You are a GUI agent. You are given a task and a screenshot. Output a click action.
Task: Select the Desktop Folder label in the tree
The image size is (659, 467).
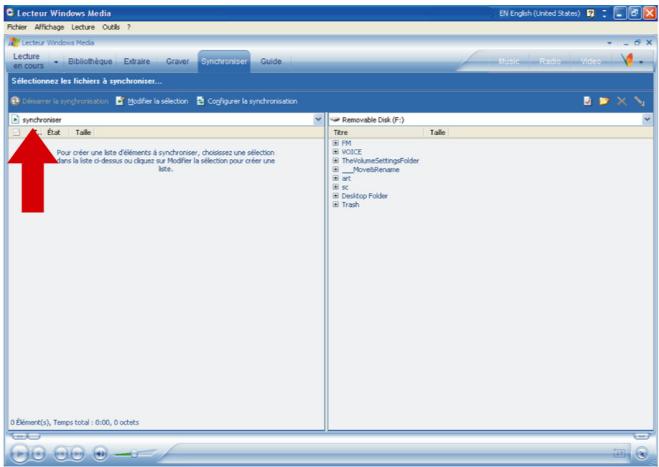[x=364, y=196]
